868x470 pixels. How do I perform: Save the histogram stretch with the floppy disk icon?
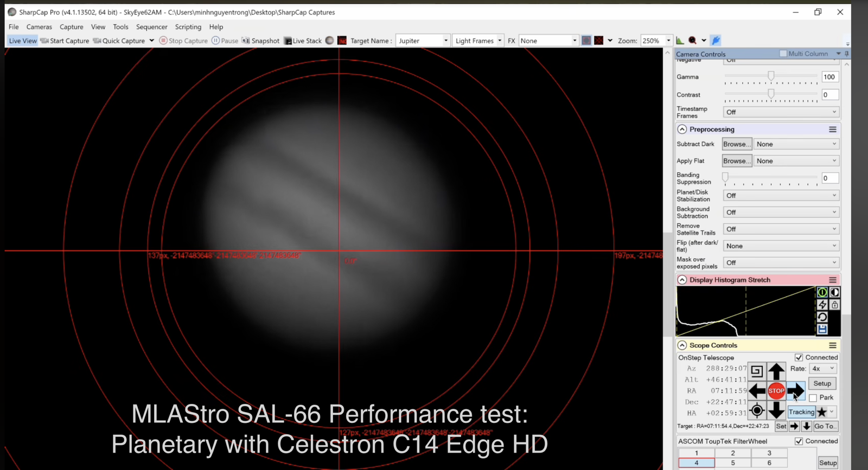[822, 329]
